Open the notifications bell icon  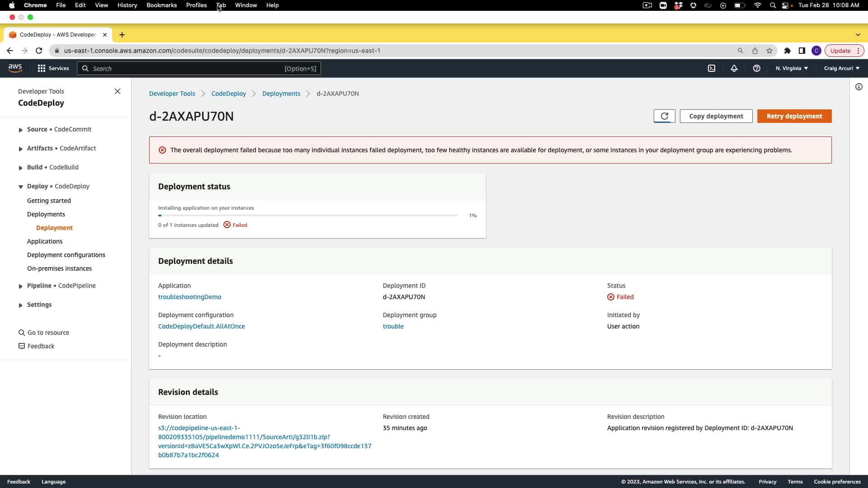point(734,68)
